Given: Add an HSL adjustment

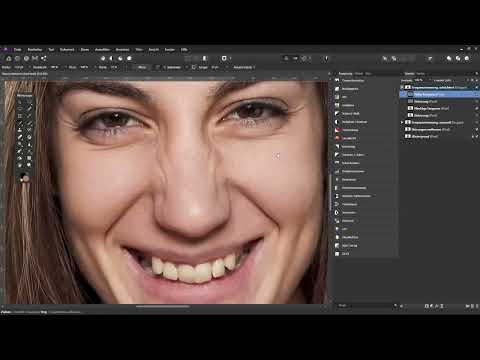Looking at the screenshot, I should coord(365,97).
